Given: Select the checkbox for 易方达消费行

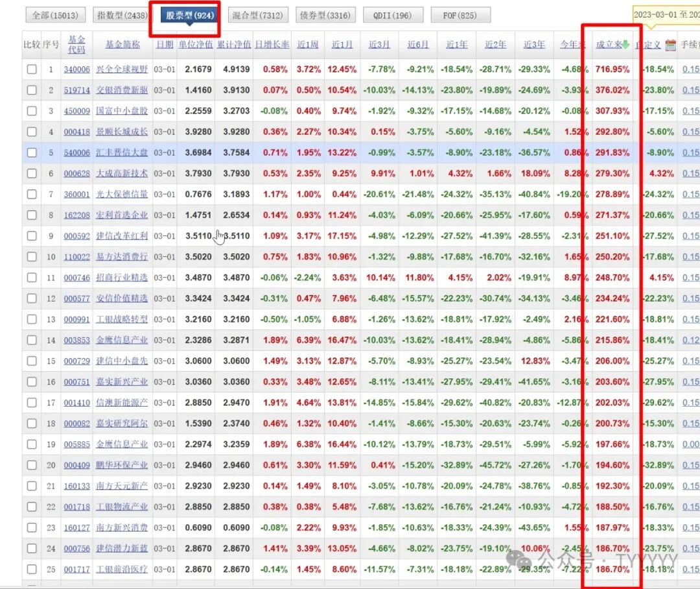Looking at the screenshot, I should click(32, 257).
